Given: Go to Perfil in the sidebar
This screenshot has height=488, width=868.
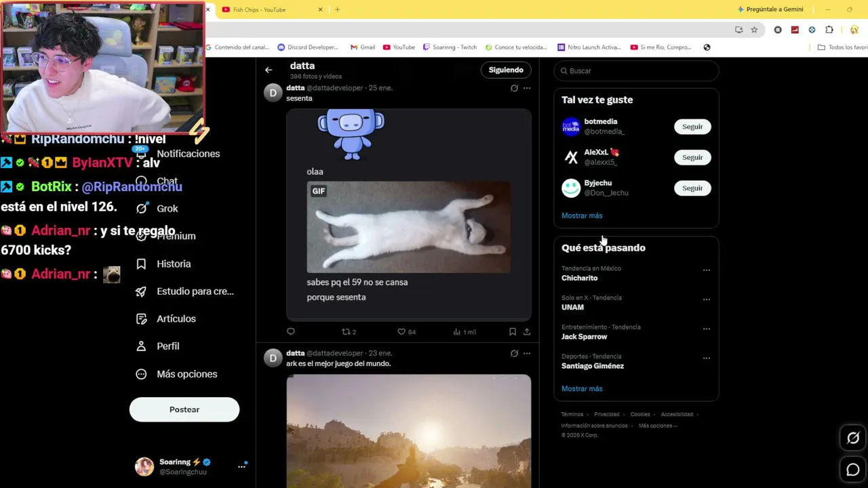Looking at the screenshot, I should tap(168, 346).
